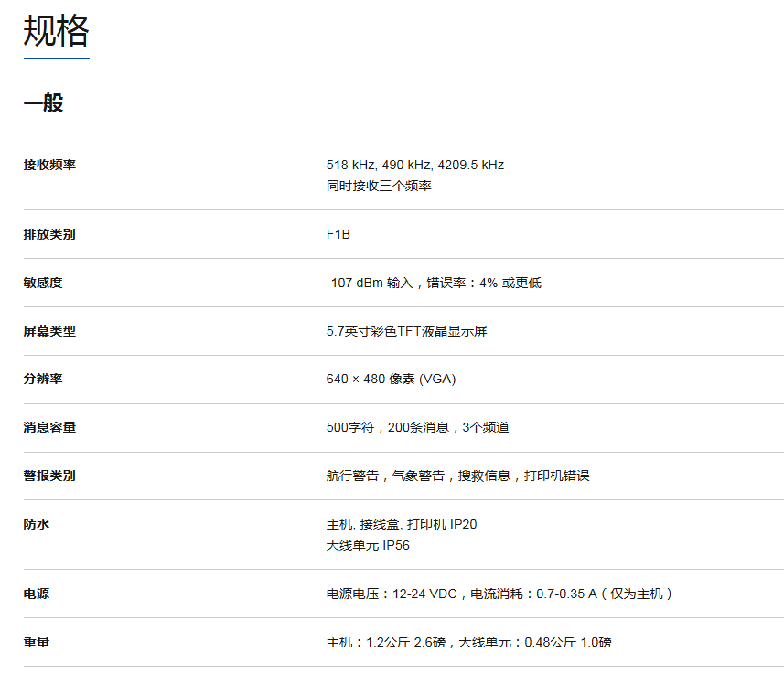Screen dimensions: 784x674
Task: Click the 敏感度 row label
Action: point(43,284)
